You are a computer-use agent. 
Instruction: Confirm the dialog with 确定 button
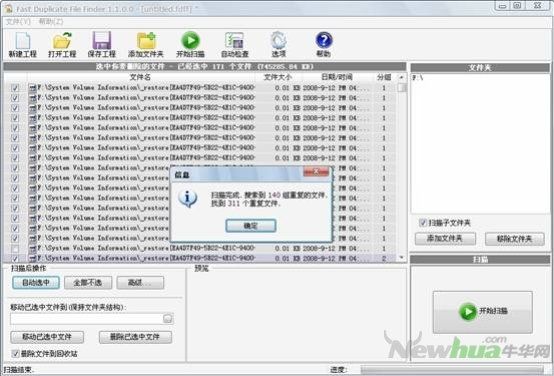(x=251, y=225)
